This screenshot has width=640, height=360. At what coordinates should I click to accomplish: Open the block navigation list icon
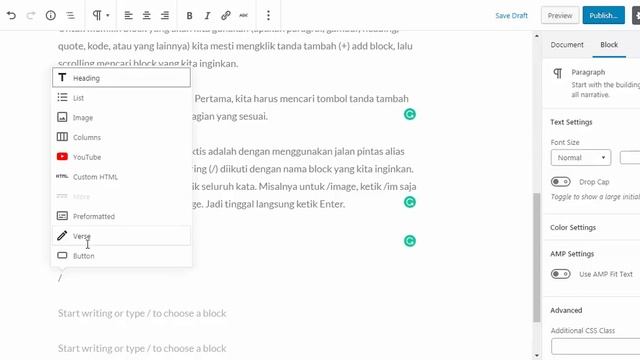[71, 16]
